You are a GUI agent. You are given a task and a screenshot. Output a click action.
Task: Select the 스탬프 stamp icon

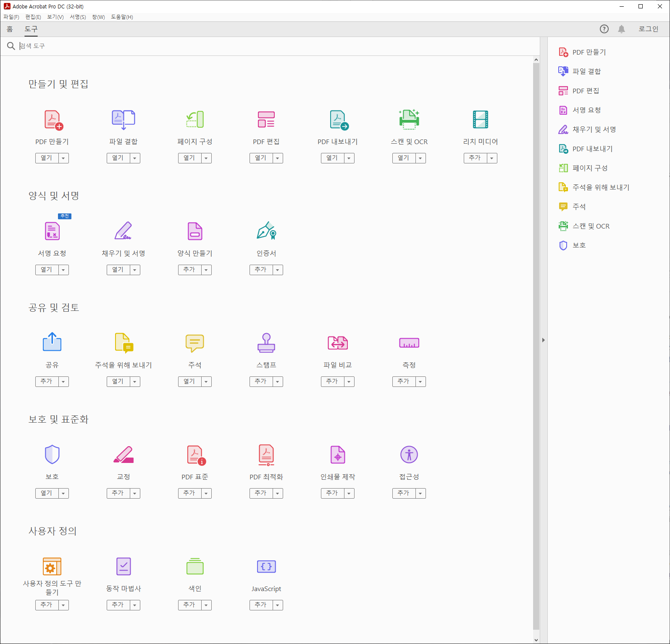(x=266, y=343)
